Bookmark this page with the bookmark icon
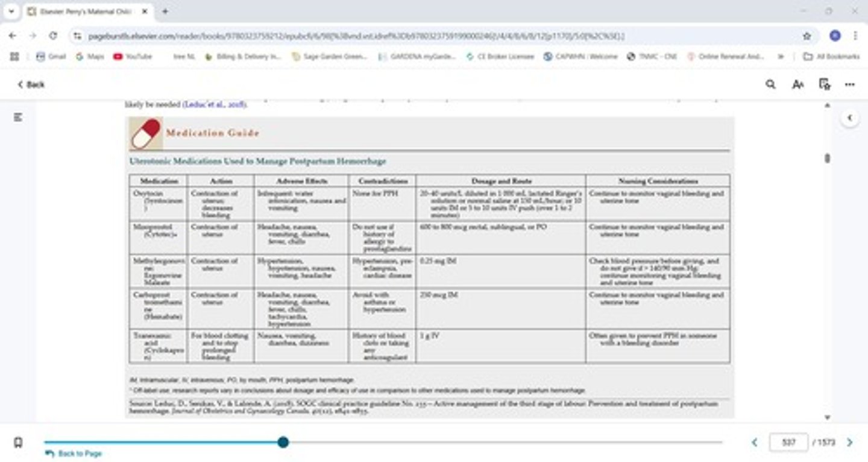Viewport: 868px width, 462px height. [x=18, y=443]
